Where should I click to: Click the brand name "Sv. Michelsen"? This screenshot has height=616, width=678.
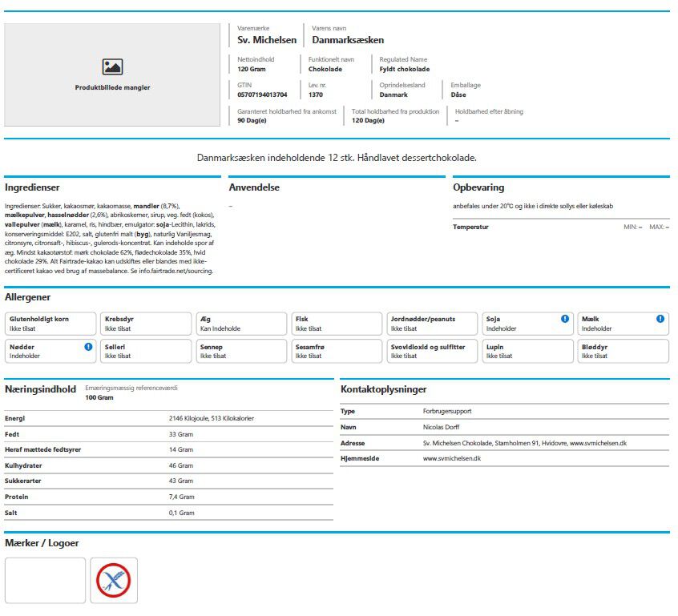click(x=267, y=40)
